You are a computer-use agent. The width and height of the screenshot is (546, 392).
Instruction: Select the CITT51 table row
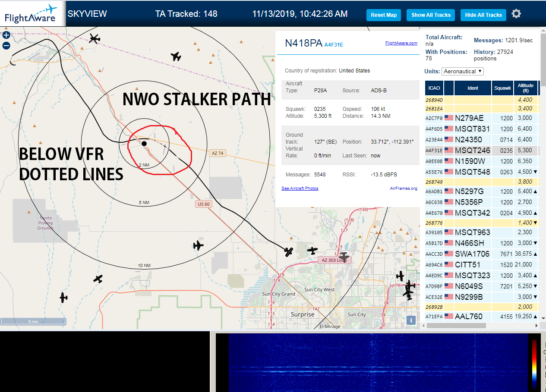[x=481, y=264]
